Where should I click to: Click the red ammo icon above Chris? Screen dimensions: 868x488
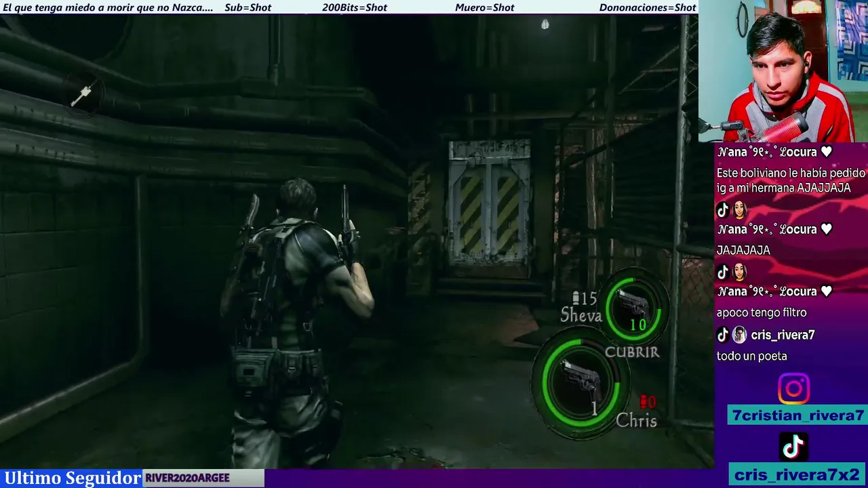[644, 402]
